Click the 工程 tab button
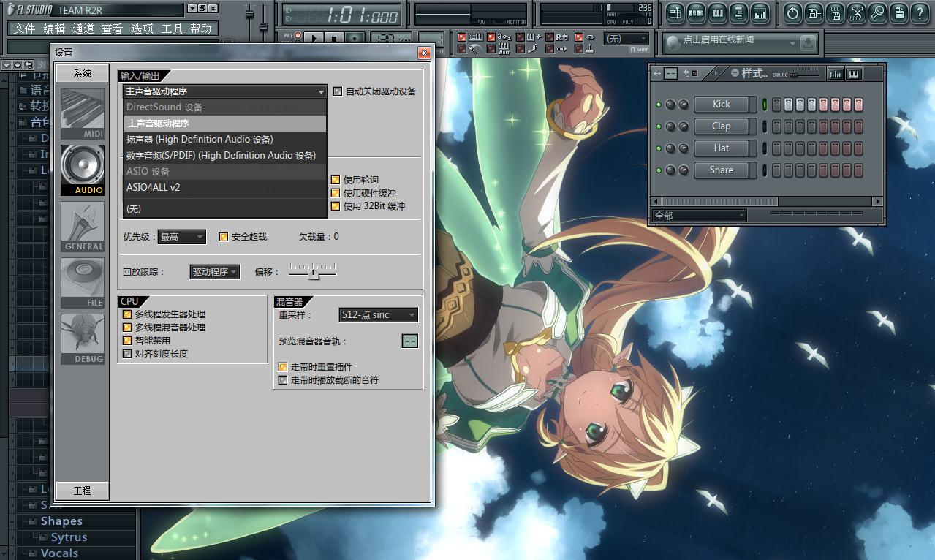This screenshot has width=935, height=560. (83, 491)
